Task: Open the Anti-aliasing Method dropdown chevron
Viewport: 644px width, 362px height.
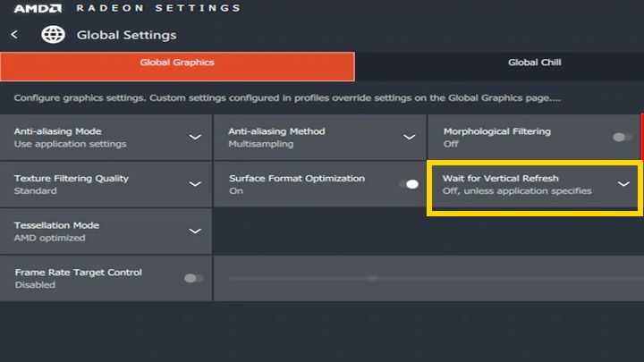Action: coord(409,137)
